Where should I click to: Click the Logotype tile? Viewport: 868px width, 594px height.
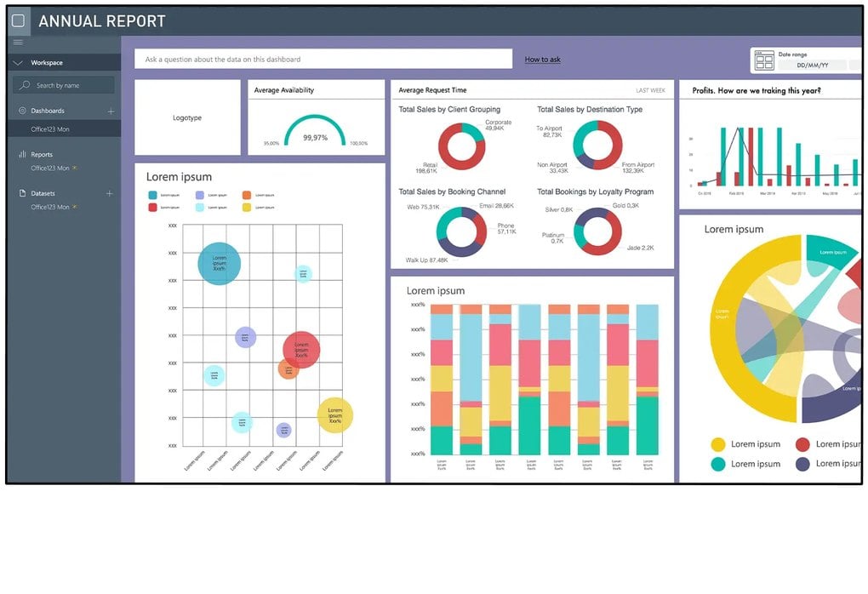click(x=187, y=117)
